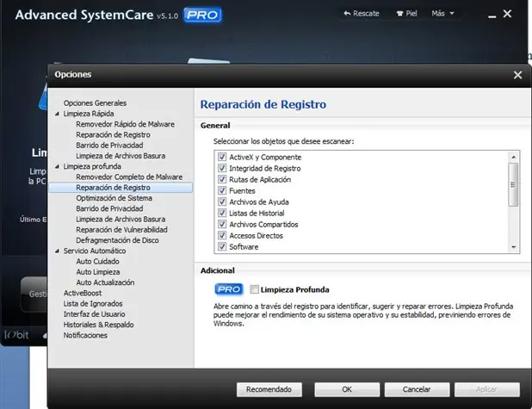Confirm settings with the OK button
The image size is (532, 409).
pos(347,389)
